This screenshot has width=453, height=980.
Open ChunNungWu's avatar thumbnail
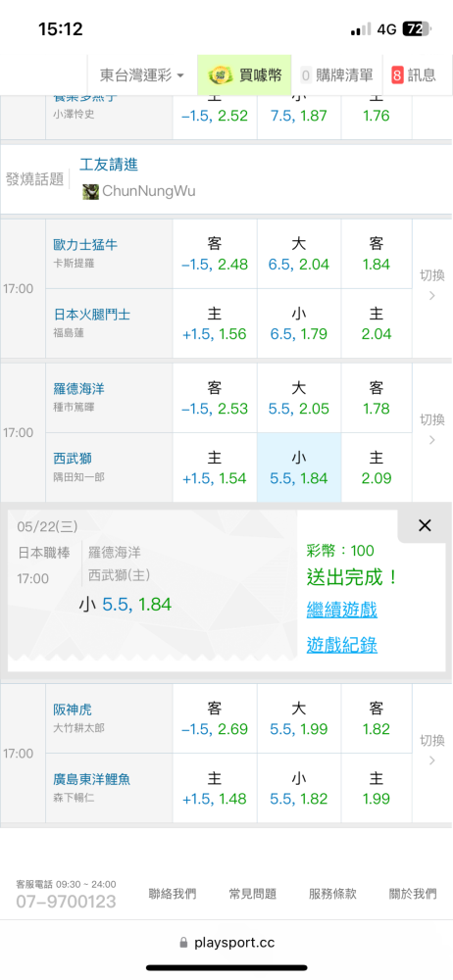91,191
